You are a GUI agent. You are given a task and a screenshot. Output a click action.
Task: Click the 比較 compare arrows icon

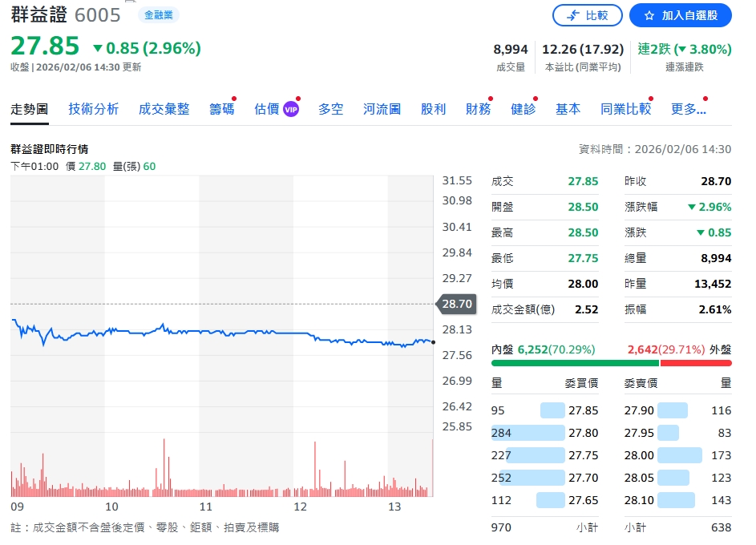(573, 15)
